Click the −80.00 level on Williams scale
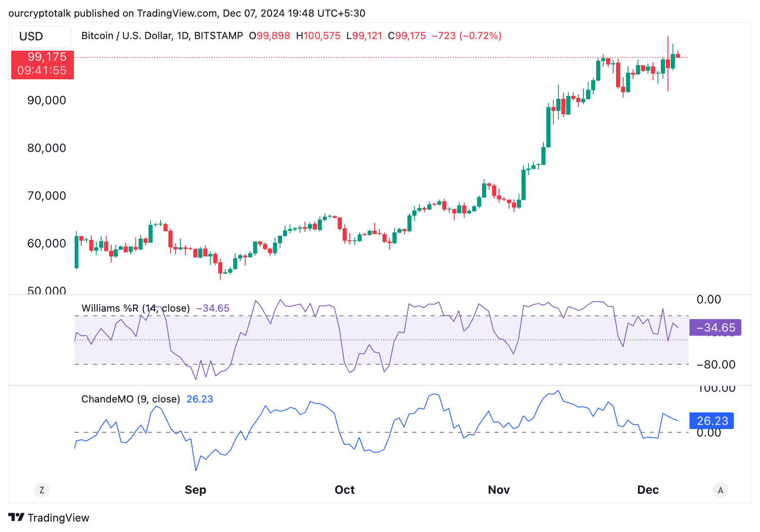The image size is (760, 532). pos(715,365)
